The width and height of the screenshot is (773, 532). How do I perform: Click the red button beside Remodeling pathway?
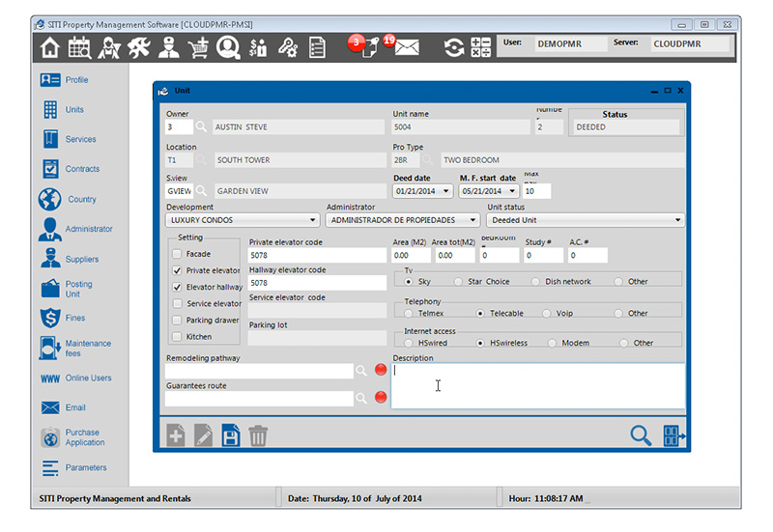coord(381,371)
